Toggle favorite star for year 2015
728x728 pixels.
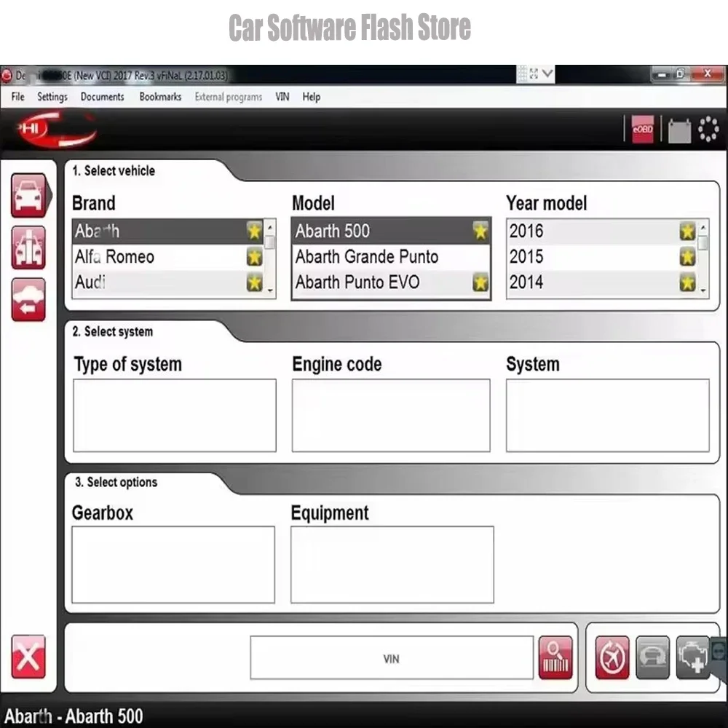coord(688,256)
